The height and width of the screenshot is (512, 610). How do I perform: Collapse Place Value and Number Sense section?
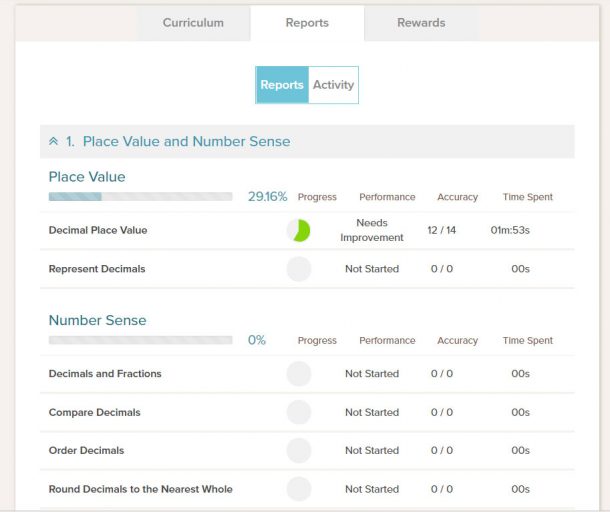point(54,142)
